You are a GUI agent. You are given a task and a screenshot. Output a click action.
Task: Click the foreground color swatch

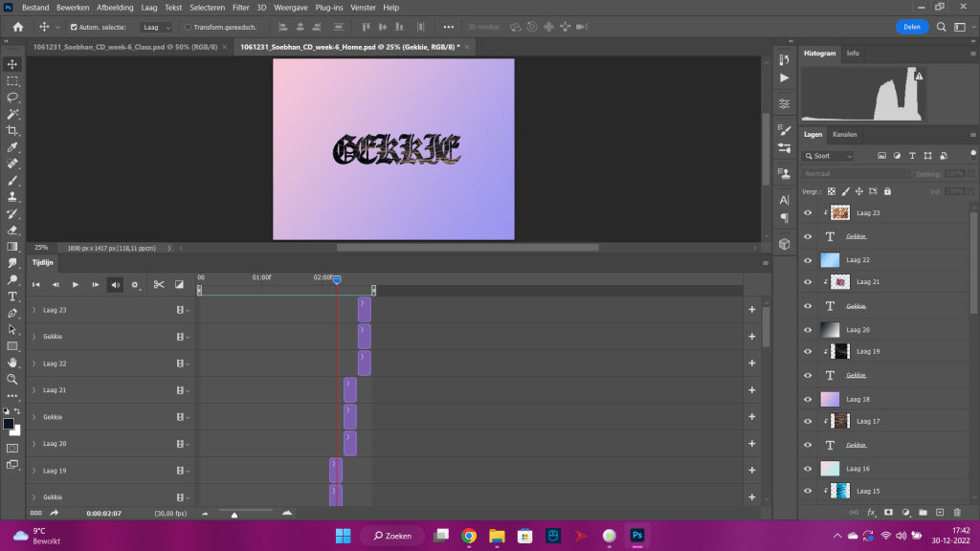9,424
